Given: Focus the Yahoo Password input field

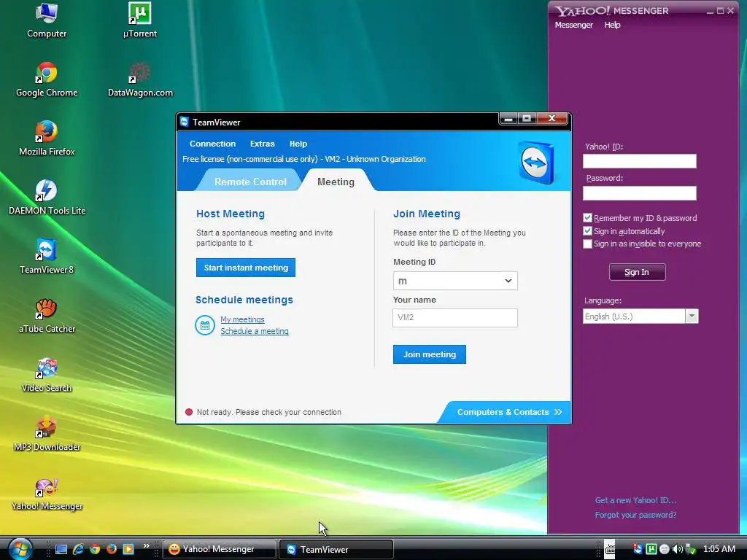Looking at the screenshot, I should (x=639, y=192).
